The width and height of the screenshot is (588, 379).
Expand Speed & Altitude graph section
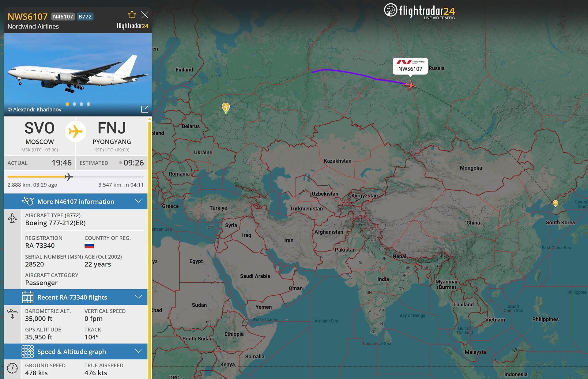coord(76,351)
